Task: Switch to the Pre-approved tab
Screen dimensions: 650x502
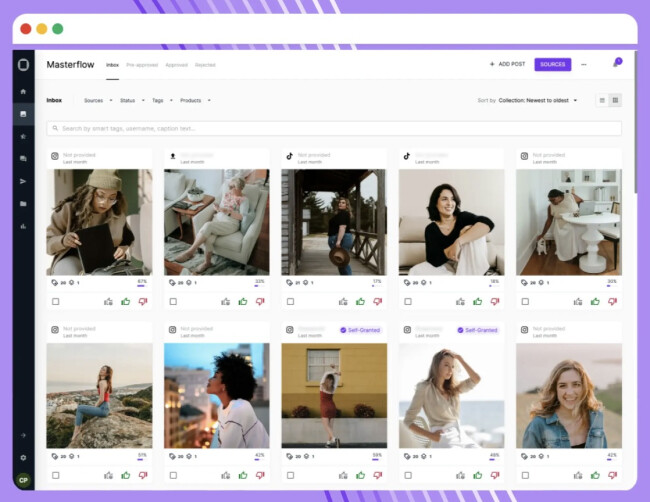Action: [142, 65]
